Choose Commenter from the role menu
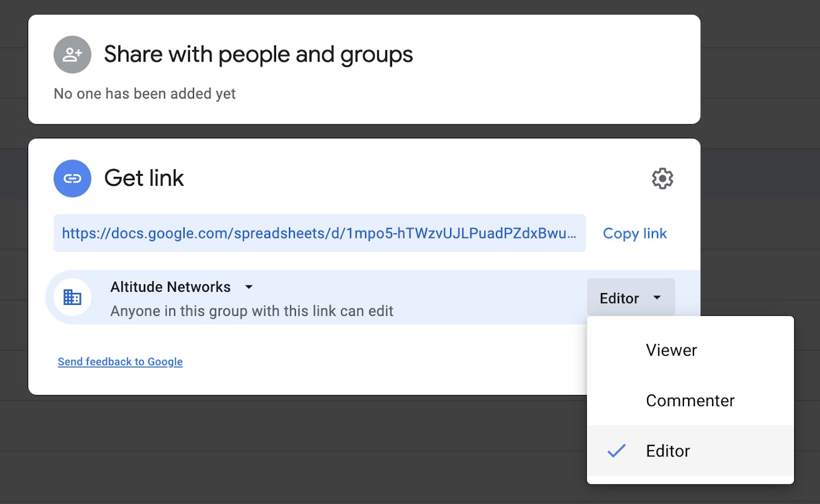820x504 pixels. point(690,400)
